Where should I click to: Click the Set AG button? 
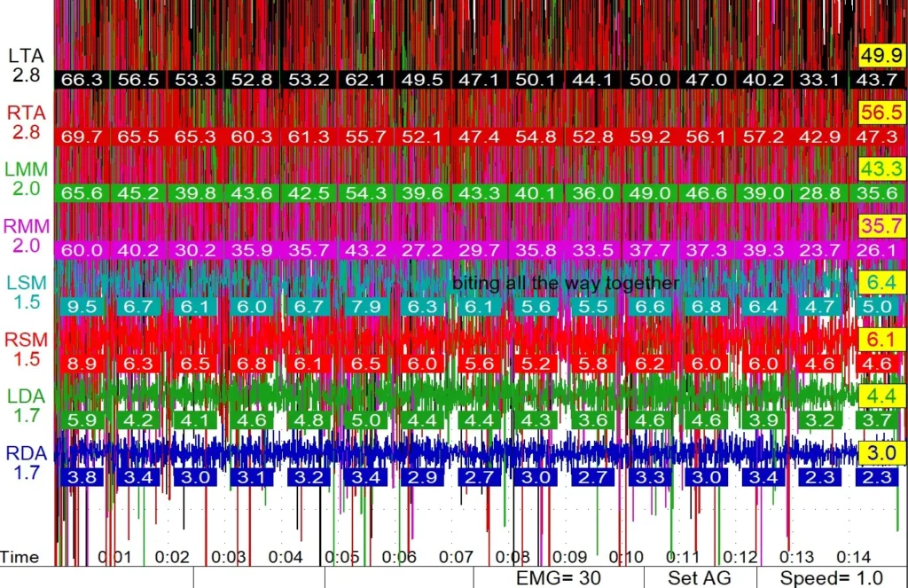click(700, 577)
